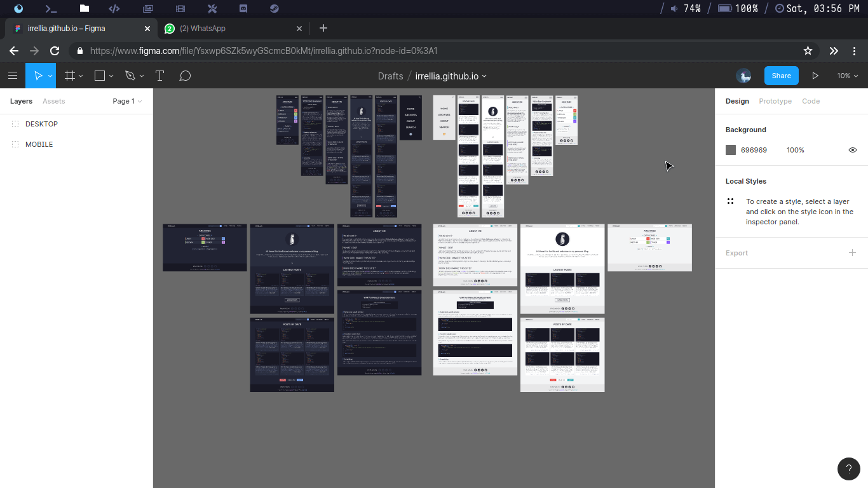The width and height of the screenshot is (868, 488).
Task: Select the Frame tool
Action: point(70,76)
